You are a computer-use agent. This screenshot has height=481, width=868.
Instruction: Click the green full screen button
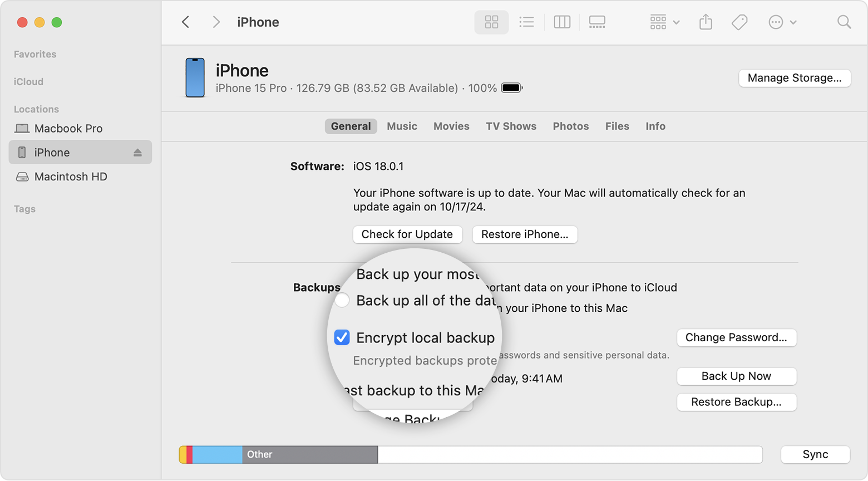pyautogui.click(x=57, y=22)
